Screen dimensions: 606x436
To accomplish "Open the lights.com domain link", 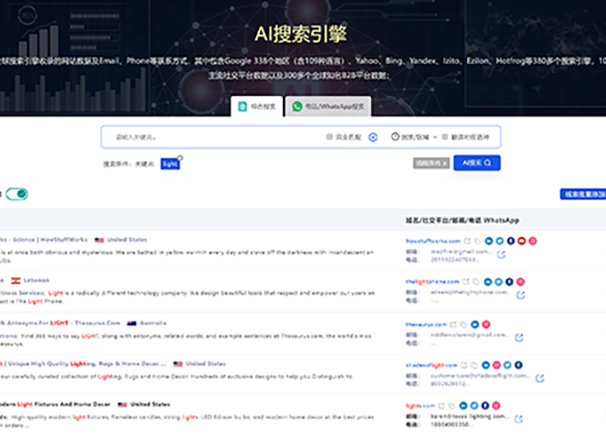I will pyautogui.click(x=420, y=405).
